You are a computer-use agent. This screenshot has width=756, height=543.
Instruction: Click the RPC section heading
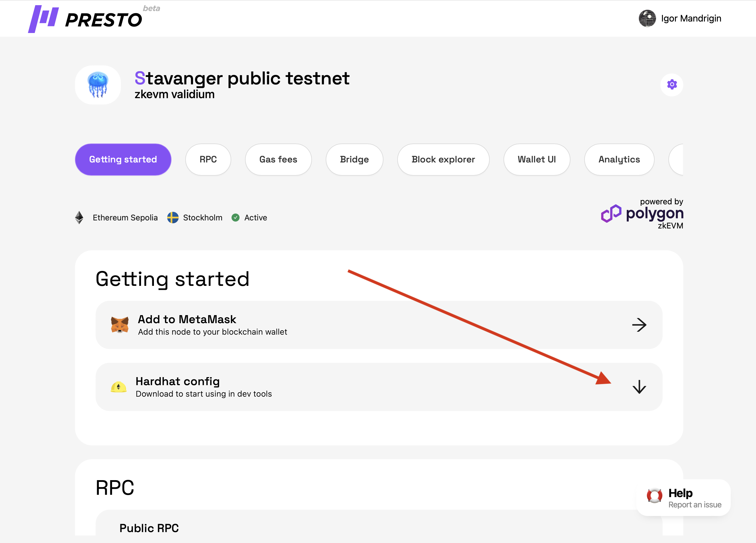(x=115, y=488)
